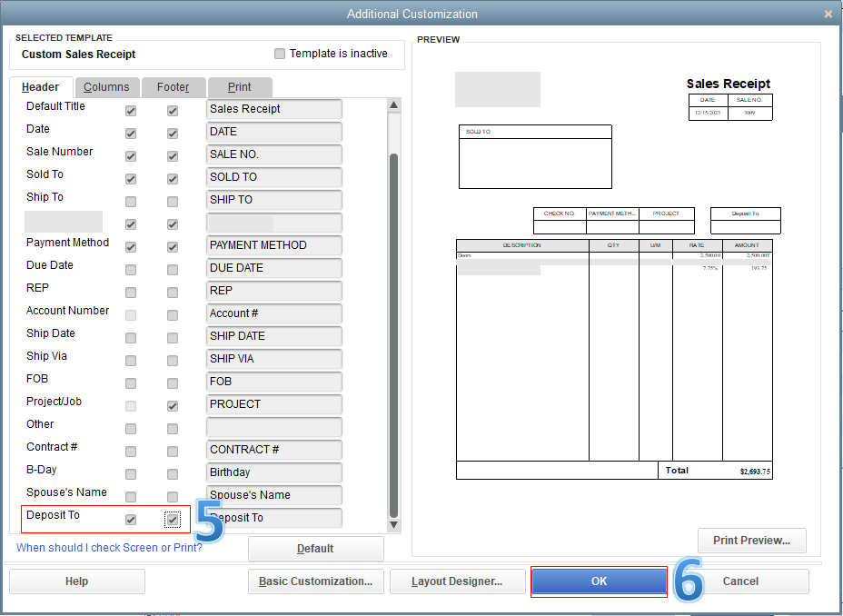Screen dimensions: 843x616
Task: Disable the Deposit To Print checkbox
Action: coord(172,519)
